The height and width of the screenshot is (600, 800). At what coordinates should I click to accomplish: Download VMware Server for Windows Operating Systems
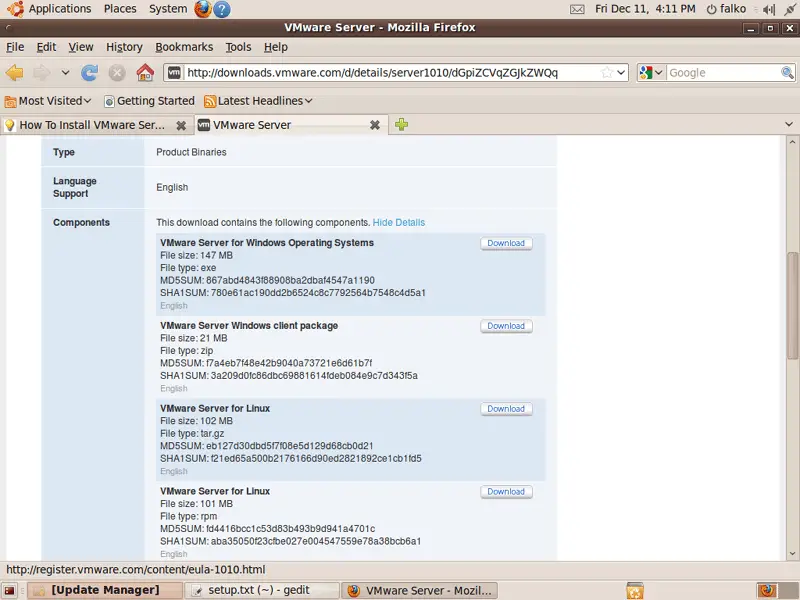[x=506, y=243]
